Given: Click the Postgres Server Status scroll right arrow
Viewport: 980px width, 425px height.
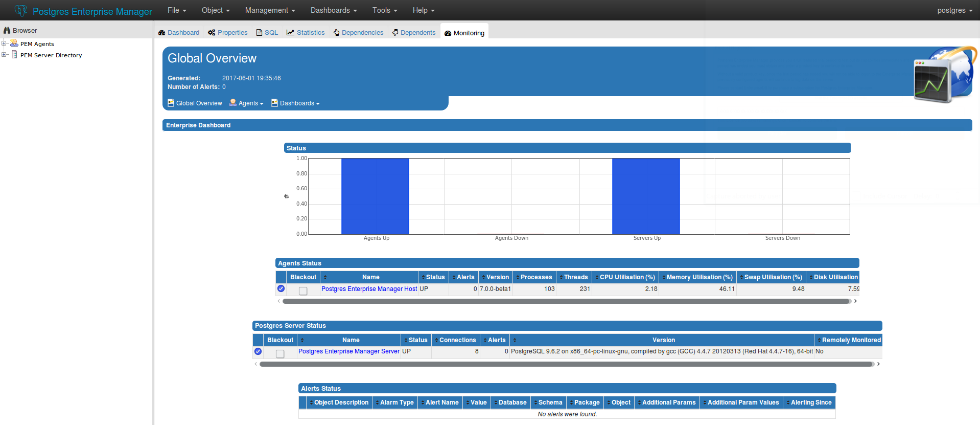Looking at the screenshot, I should click(x=878, y=364).
